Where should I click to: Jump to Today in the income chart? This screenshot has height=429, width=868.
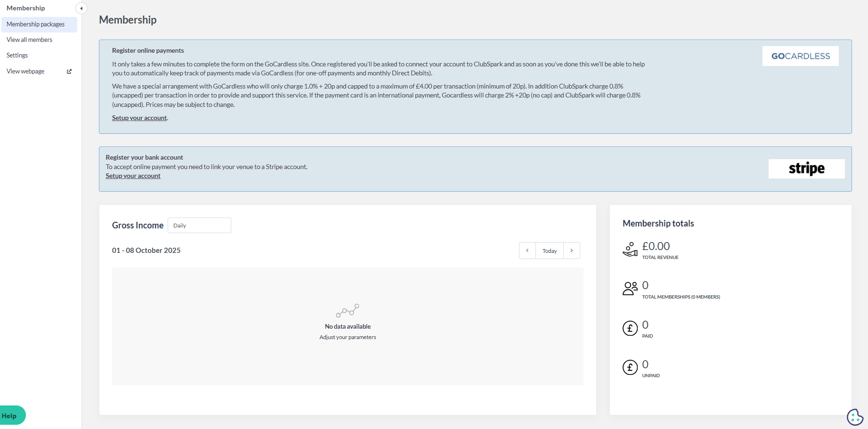pyautogui.click(x=549, y=251)
